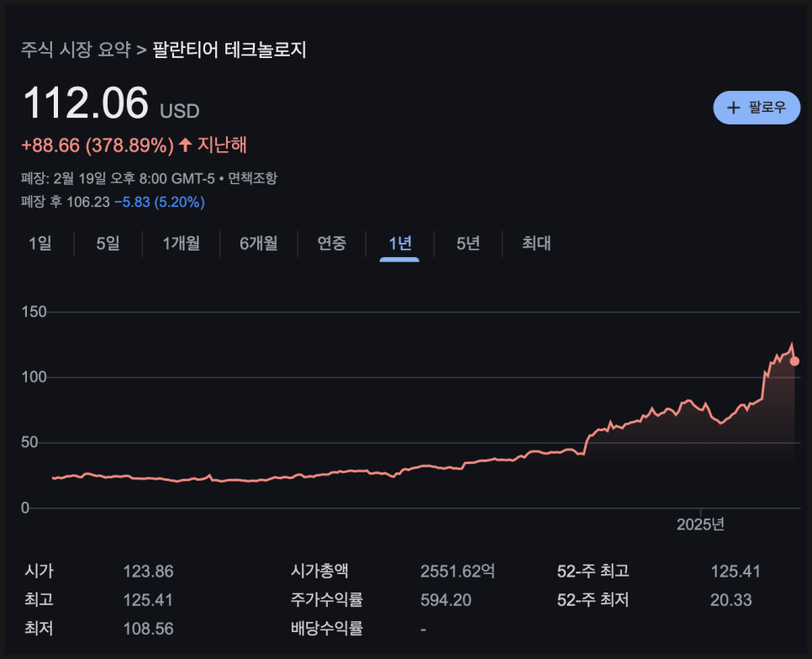Click the −5.83 (5.20%) after-hours change
Screen dimensions: 812x659
(x=160, y=202)
